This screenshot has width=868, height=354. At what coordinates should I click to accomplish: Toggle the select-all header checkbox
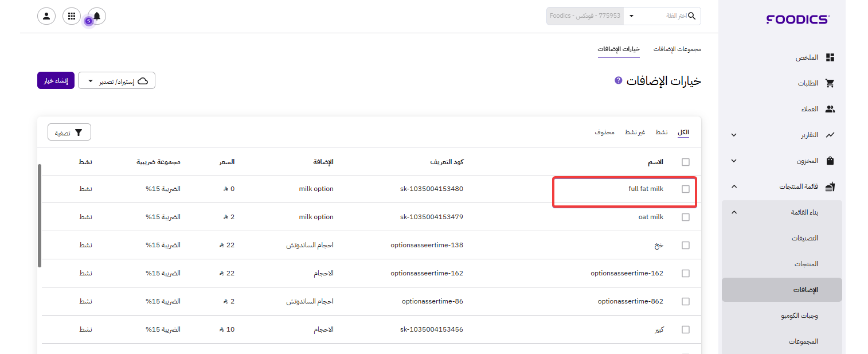[x=686, y=162]
